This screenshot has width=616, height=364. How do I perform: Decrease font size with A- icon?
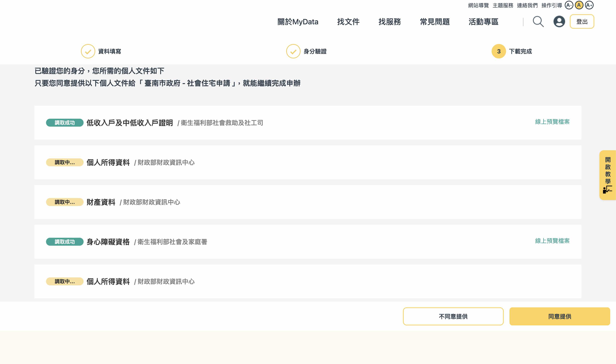(x=569, y=5)
